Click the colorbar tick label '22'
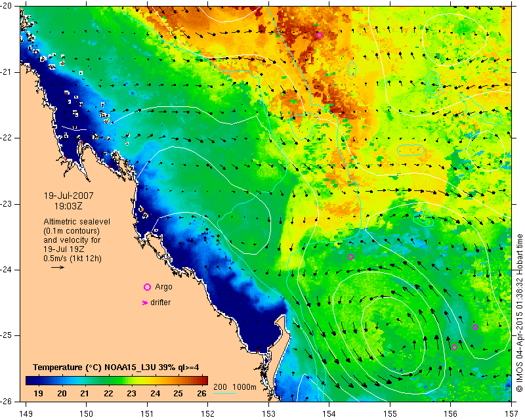This screenshot has width=525, height=420. click(108, 393)
